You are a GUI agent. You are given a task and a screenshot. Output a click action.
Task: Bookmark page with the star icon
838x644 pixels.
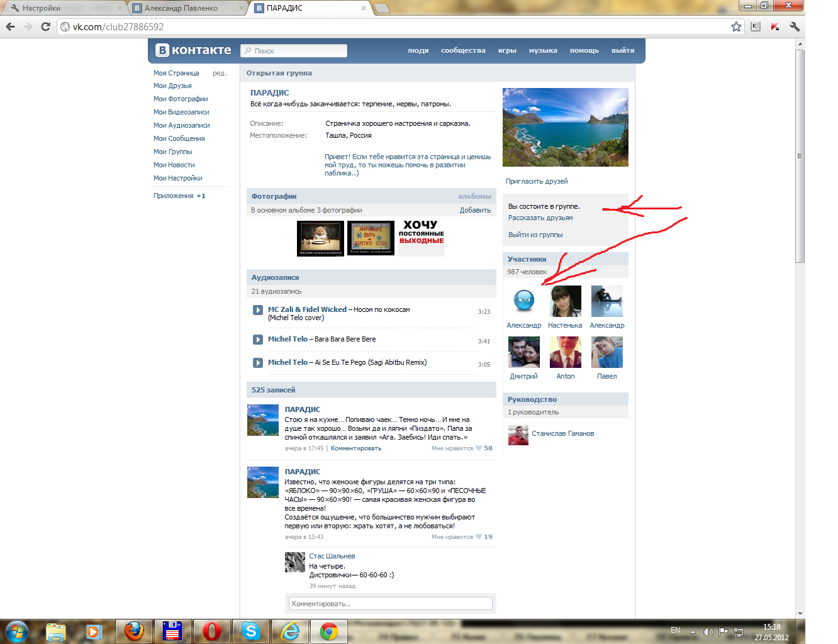point(736,26)
